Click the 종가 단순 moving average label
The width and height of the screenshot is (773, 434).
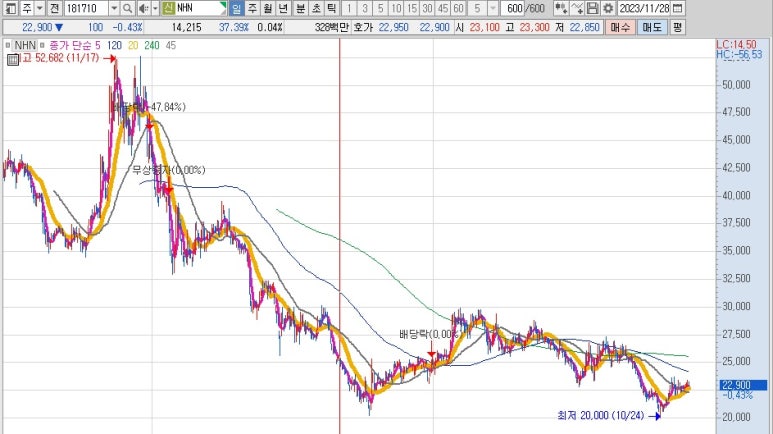pos(70,45)
